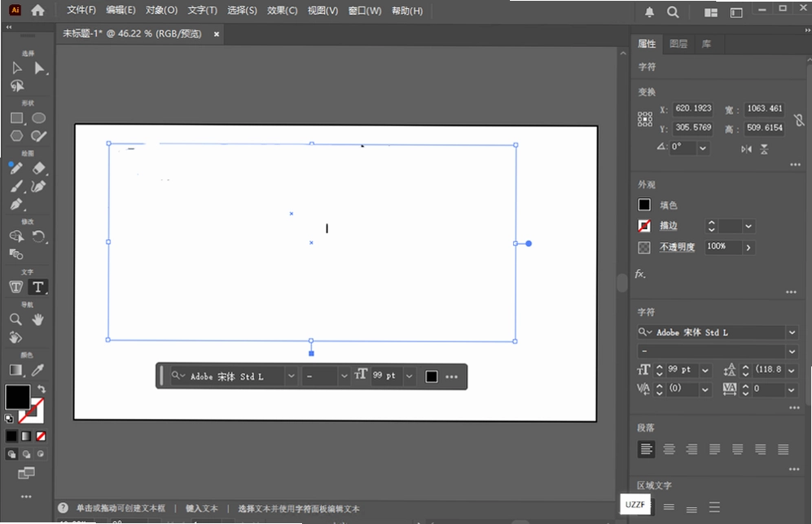Select the Rotate tool
Screen dimensions: 812x524
point(39,237)
